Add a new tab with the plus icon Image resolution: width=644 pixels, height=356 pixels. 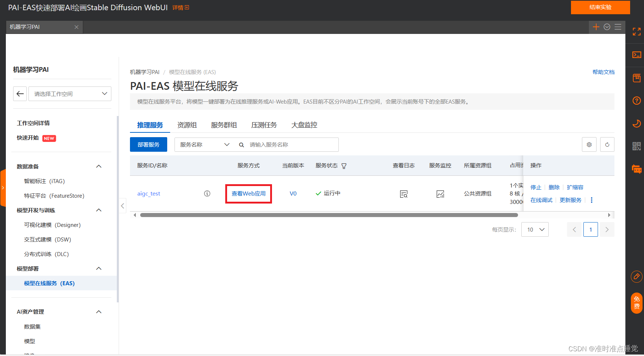pos(596,27)
